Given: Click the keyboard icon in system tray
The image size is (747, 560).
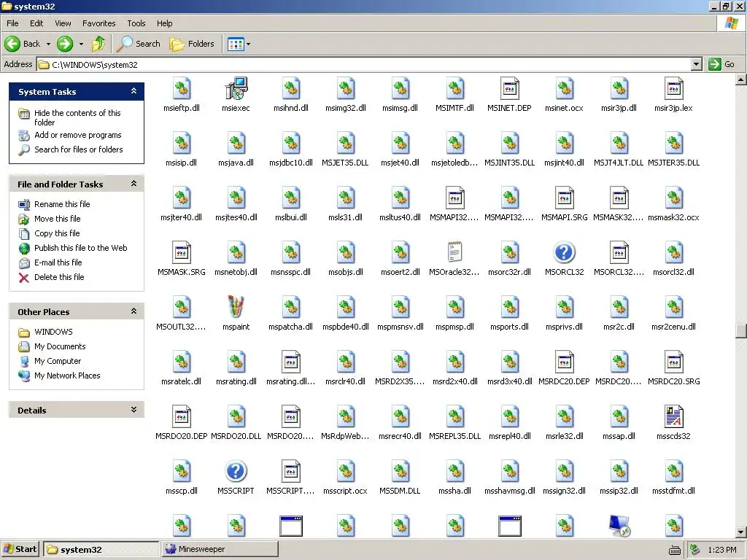Looking at the screenshot, I should tap(675, 550).
